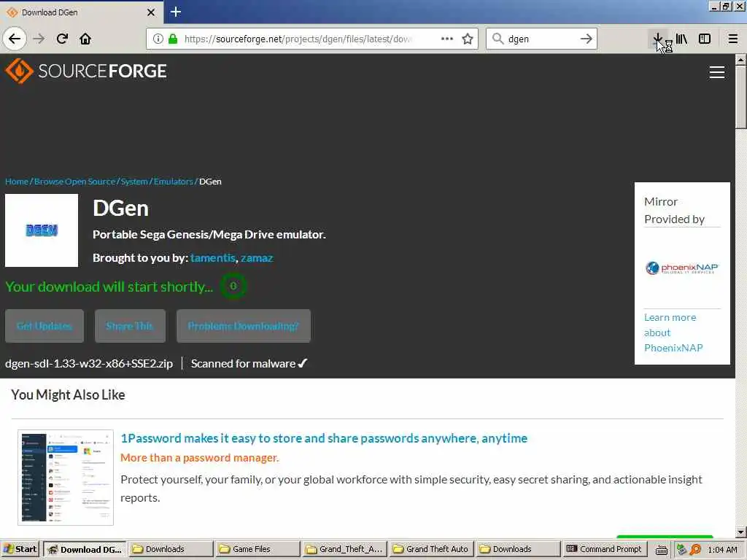Close the Download DGen tab
Viewport: 747px width, 560px height.
151,12
